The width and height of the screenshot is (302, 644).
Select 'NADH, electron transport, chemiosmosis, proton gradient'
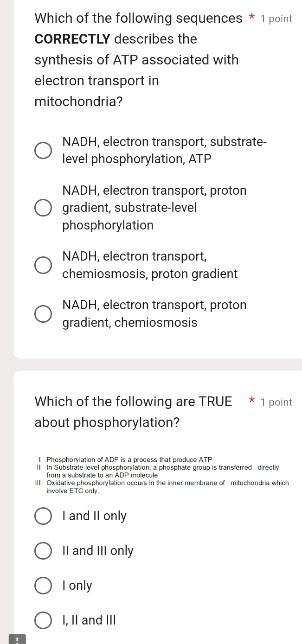coord(43,265)
